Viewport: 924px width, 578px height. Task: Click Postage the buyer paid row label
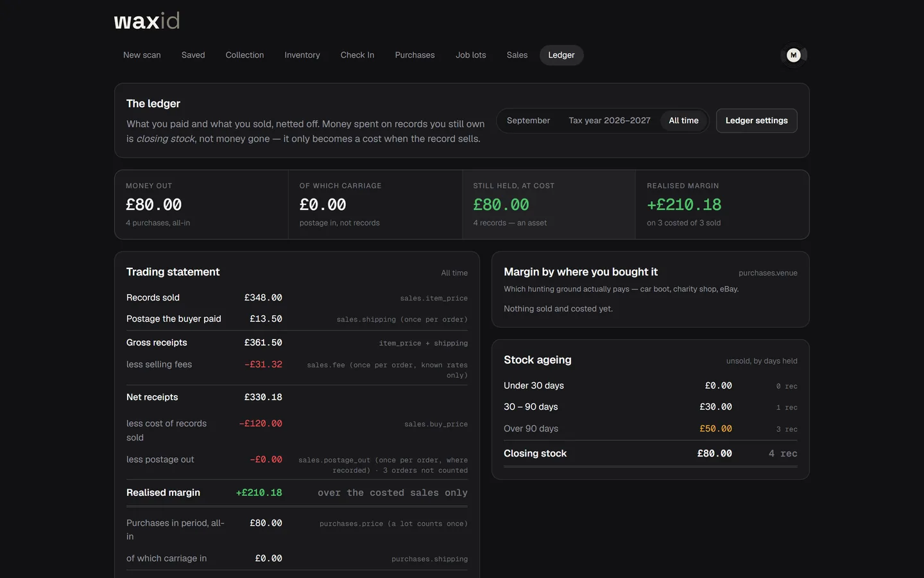(x=174, y=319)
